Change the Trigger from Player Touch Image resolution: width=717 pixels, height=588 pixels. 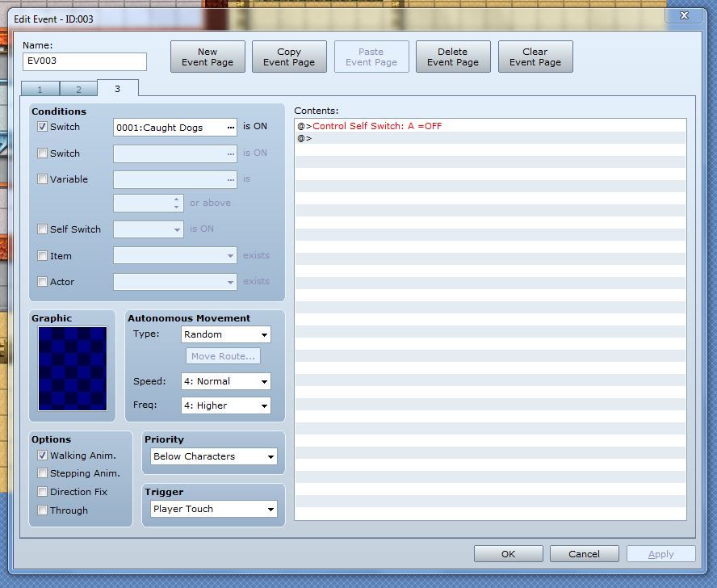[x=214, y=509]
